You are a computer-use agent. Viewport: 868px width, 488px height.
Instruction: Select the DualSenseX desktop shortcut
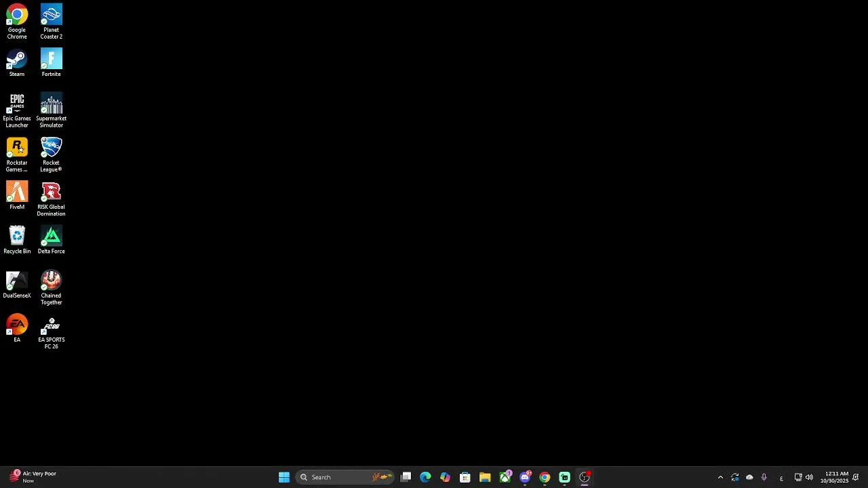17,285
